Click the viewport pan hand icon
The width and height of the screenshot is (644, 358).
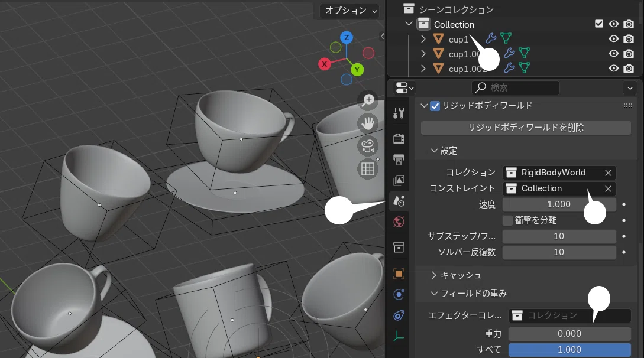[x=368, y=123]
